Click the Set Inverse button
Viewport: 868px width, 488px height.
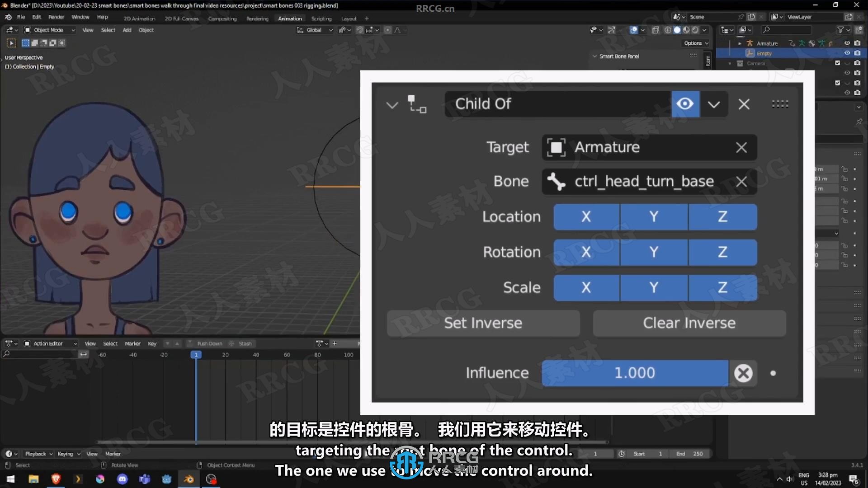click(x=483, y=322)
